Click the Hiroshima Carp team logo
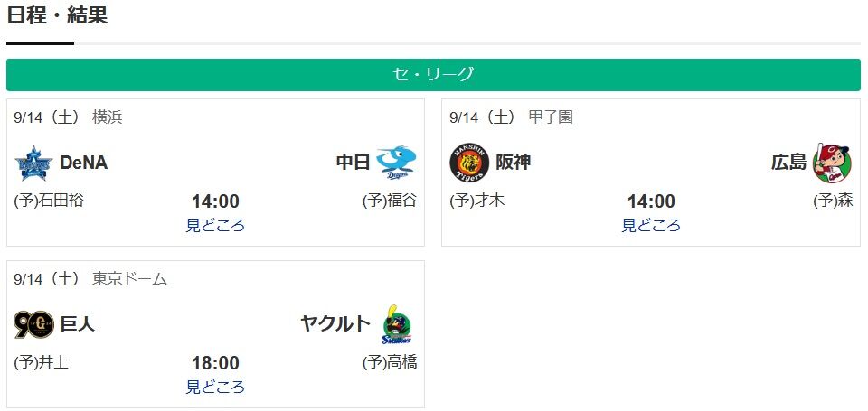Viewport: 868px width, 411px height. coord(833,163)
